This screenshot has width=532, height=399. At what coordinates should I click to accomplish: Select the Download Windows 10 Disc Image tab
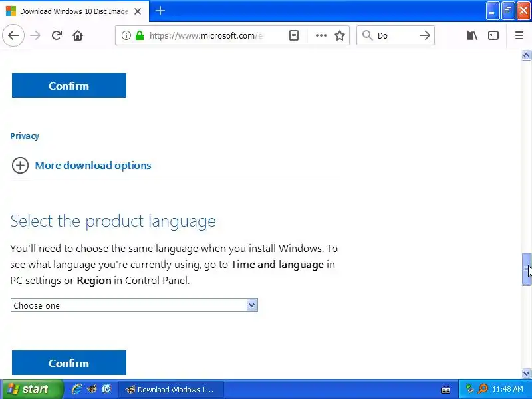(74, 11)
